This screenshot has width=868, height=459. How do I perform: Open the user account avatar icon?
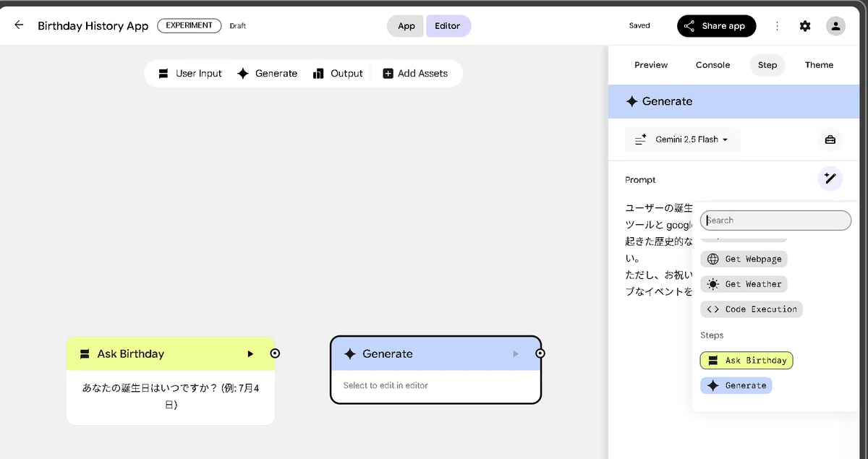coord(835,26)
